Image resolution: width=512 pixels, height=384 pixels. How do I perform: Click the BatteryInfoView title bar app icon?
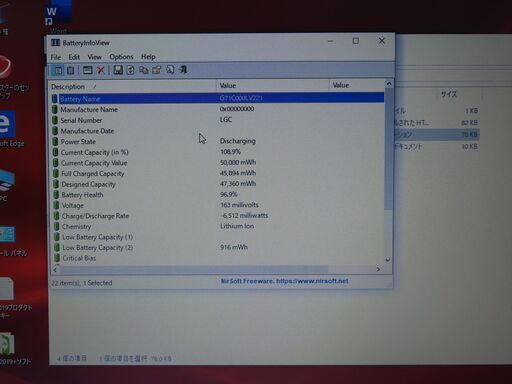(55, 43)
